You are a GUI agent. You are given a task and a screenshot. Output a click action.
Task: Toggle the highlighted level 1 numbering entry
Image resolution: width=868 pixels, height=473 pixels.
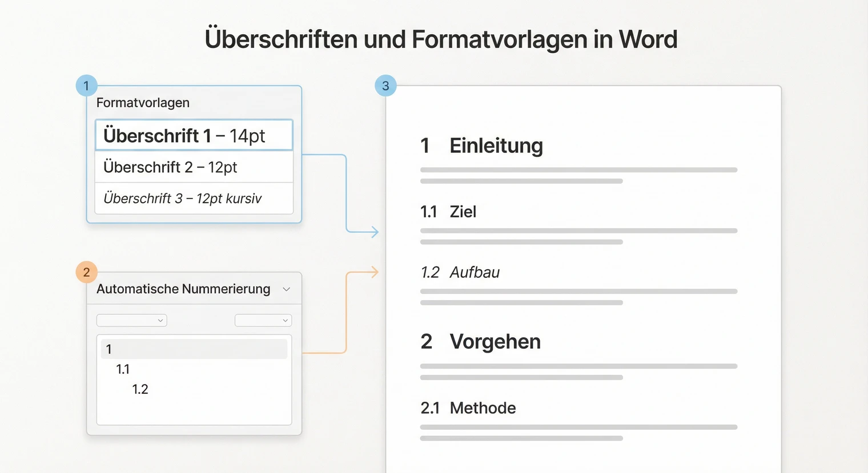[x=193, y=349]
